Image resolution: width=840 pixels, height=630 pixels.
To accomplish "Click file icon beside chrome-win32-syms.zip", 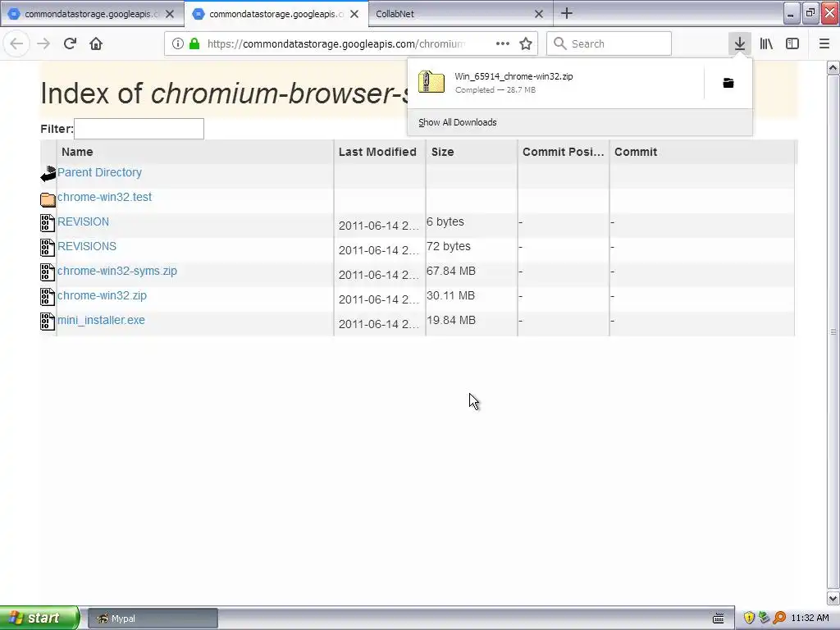I will click(48, 272).
